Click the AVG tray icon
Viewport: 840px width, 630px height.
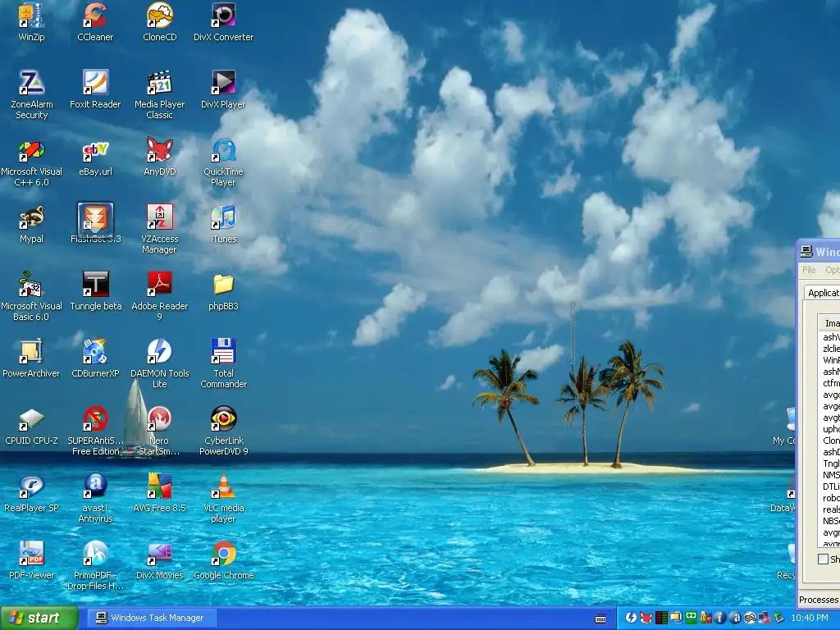coord(706,618)
